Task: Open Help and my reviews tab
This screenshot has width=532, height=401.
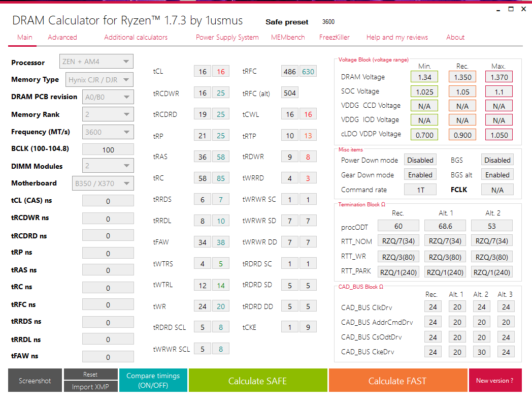Action: 397,38
